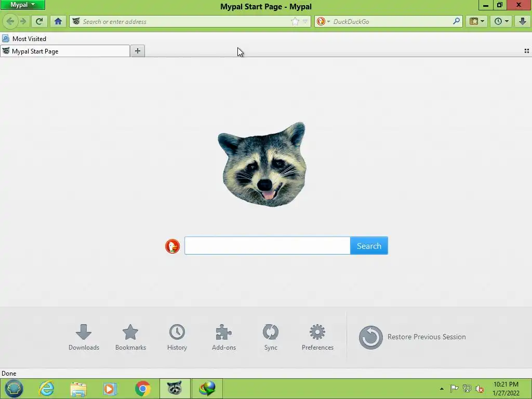
Task: Open the Action Center flag icon
Action: tap(454, 389)
